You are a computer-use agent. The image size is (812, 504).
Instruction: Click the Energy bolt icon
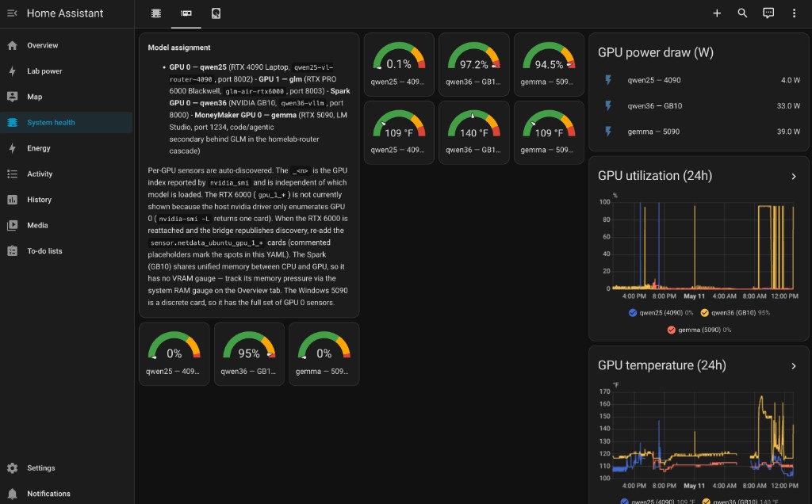pos(13,148)
